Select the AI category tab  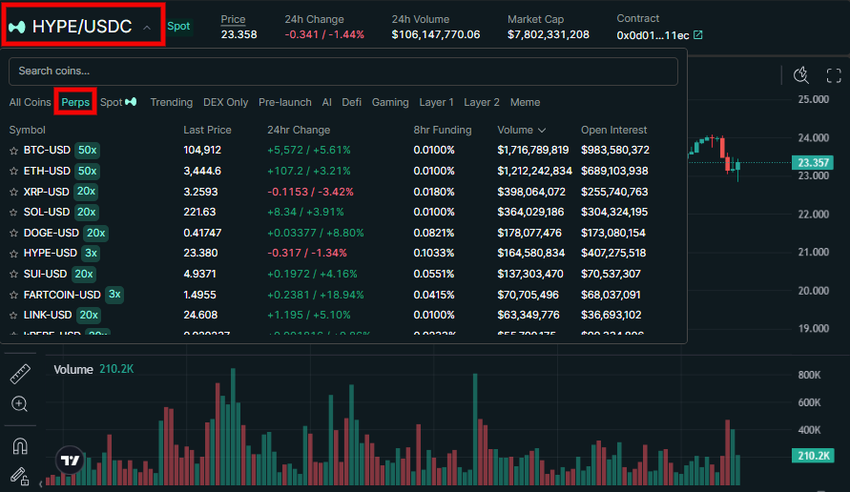coord(327,102)
